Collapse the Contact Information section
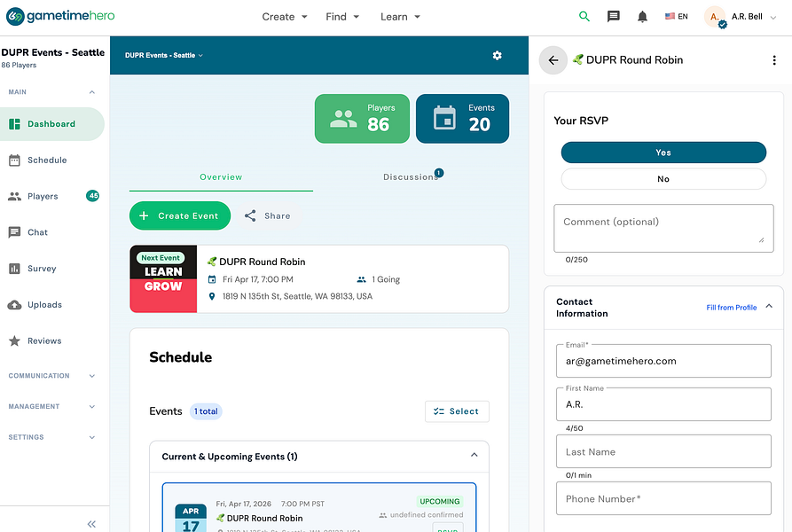Screen dimensions: 792x532 click(x=769, y=307)
